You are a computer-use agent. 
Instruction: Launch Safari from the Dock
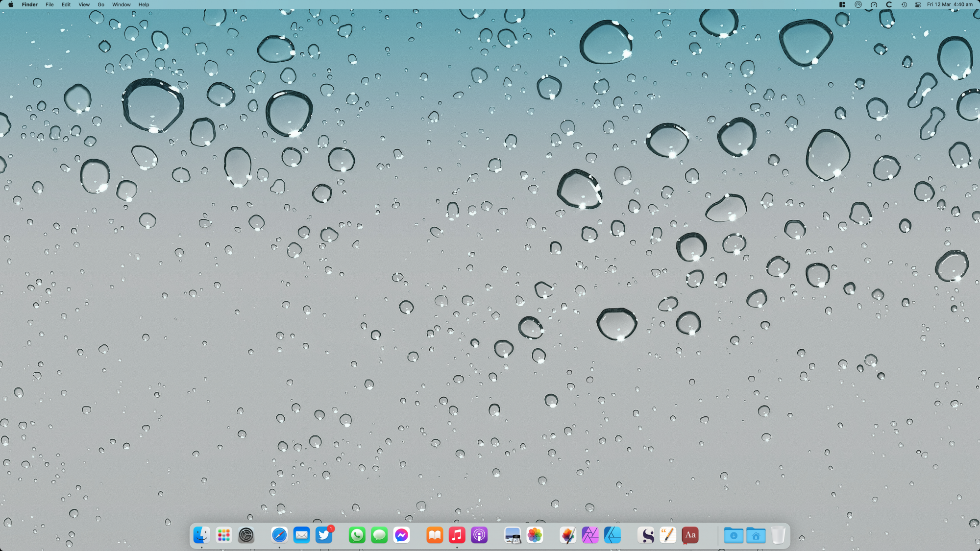pos(279,535)
